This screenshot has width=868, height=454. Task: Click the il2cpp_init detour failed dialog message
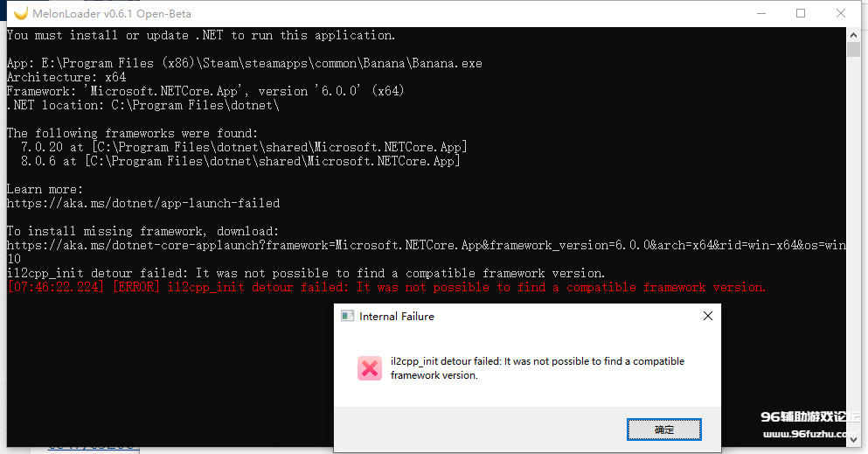[x=538, y=368]
